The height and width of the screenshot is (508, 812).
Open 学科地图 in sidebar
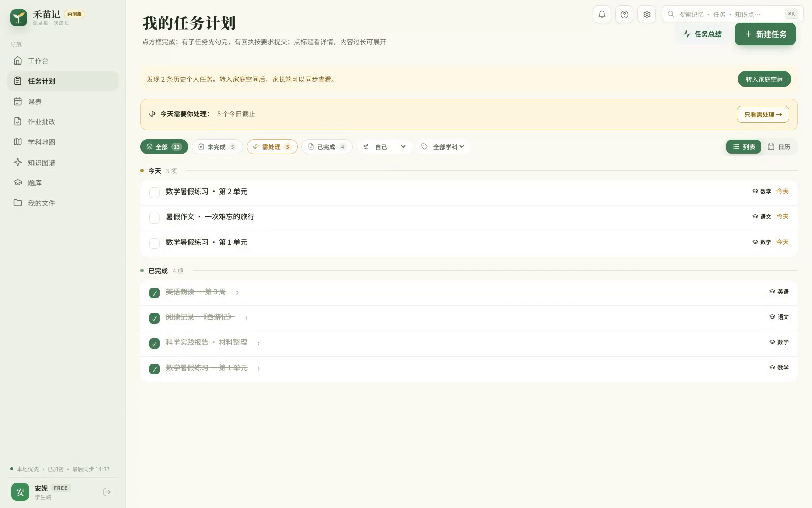click(x=62, y=142)
